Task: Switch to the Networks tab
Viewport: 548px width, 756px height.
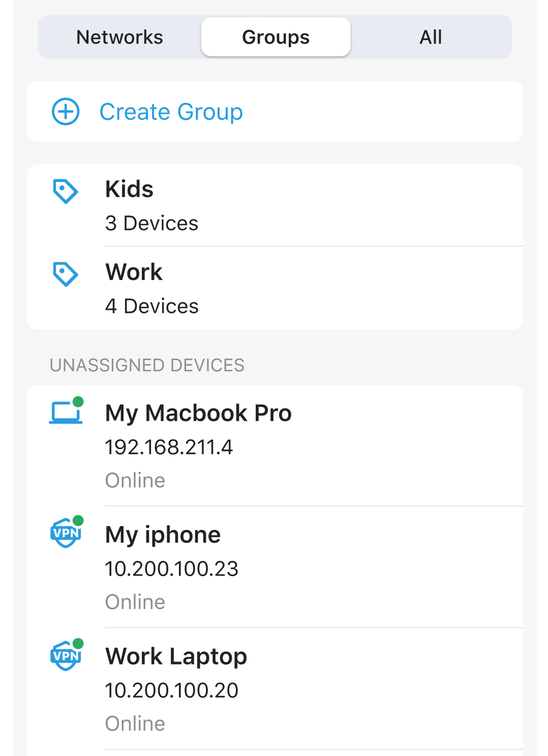Action: pos(119,37)
